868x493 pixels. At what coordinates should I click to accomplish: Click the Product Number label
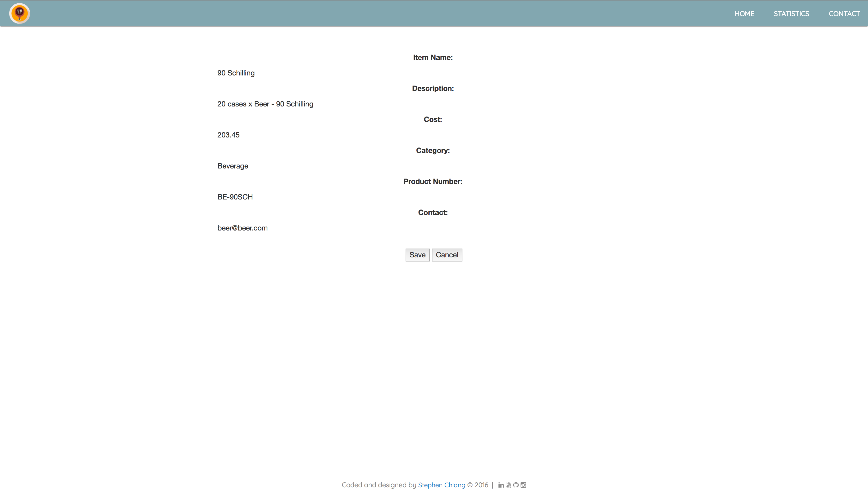[x=433, y=181]
